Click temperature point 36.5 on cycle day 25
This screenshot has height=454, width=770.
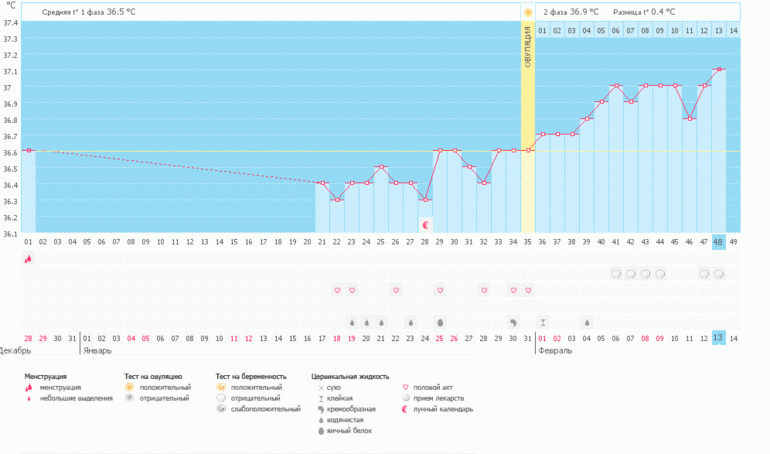tap(382, 167)
